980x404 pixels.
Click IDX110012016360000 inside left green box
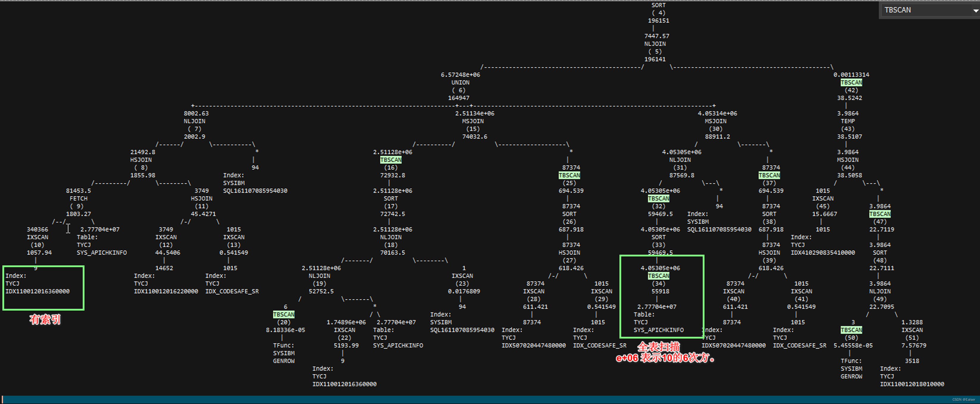[37, 291]
